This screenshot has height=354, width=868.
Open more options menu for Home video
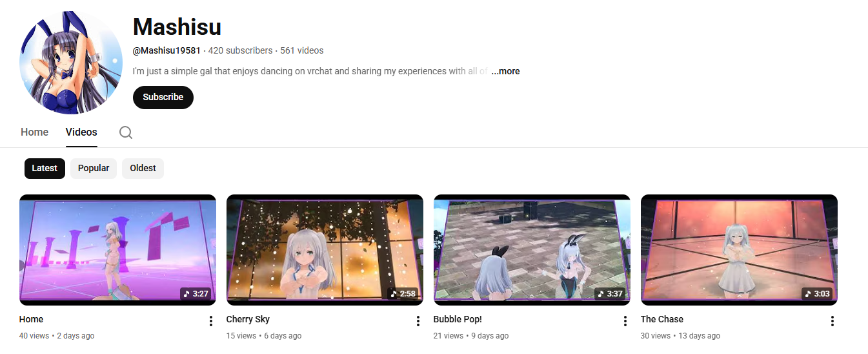pyautogui.click(x=210, y=321)
